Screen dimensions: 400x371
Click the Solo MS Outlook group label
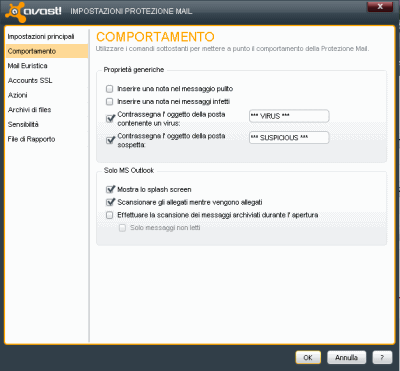[129, 170]
